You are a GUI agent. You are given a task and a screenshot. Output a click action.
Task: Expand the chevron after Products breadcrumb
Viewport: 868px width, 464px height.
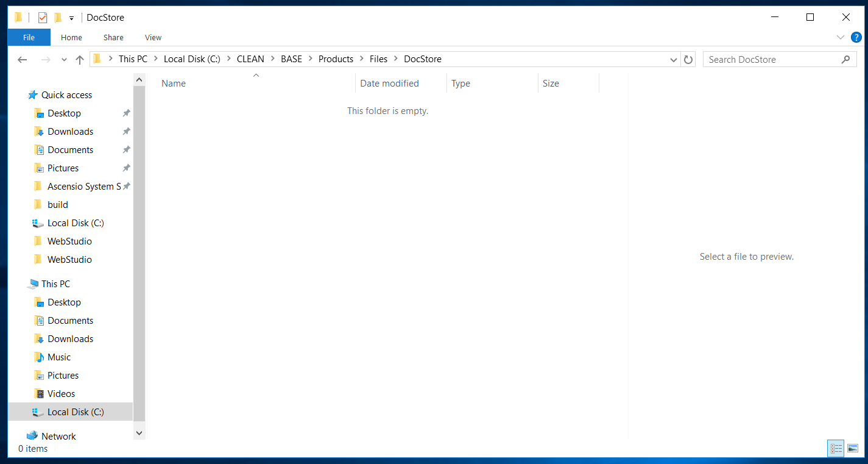point(362,59)
